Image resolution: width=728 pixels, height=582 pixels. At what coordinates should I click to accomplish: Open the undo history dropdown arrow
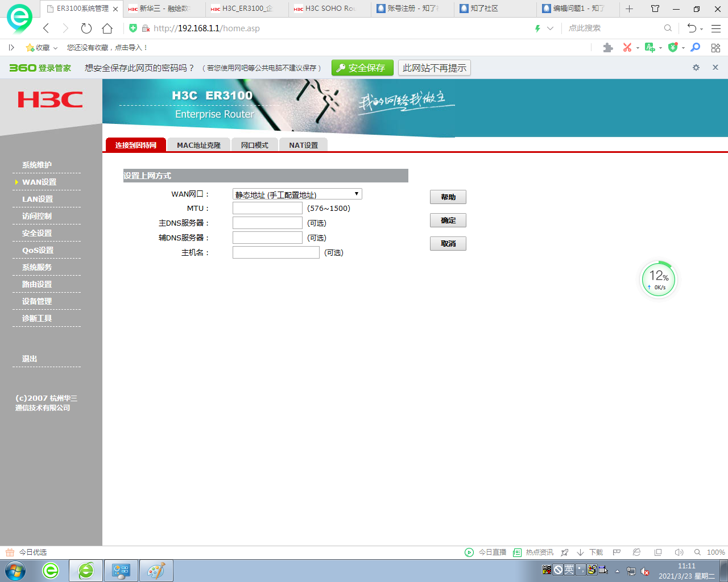701,29
